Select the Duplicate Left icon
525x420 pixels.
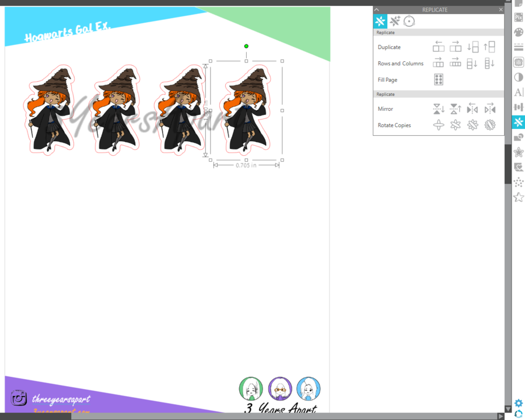pyautogui.click(x=438, y=47)
